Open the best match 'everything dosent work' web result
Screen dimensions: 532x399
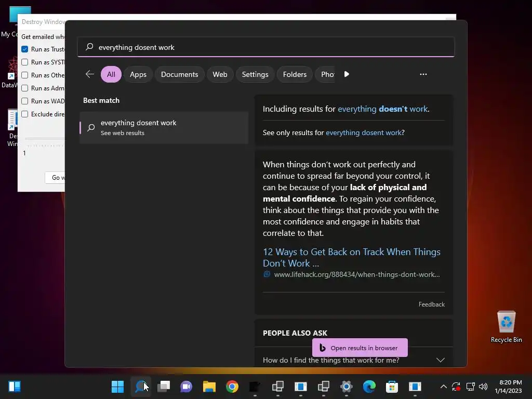(x=164, y=128)
